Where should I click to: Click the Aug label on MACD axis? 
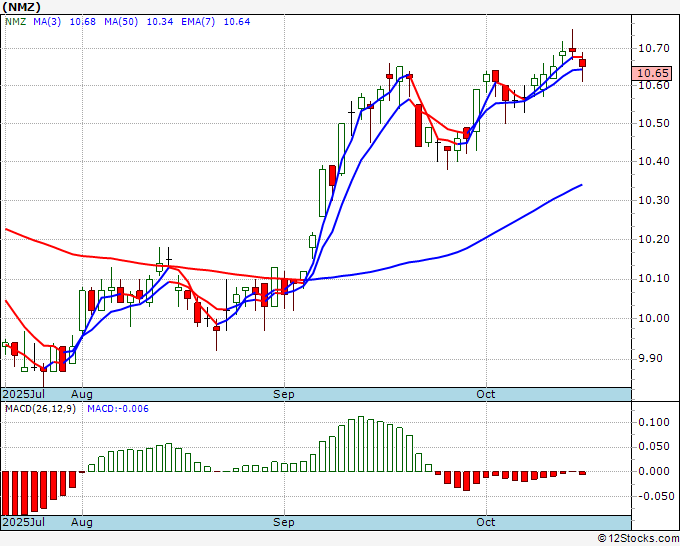point(82,522)
